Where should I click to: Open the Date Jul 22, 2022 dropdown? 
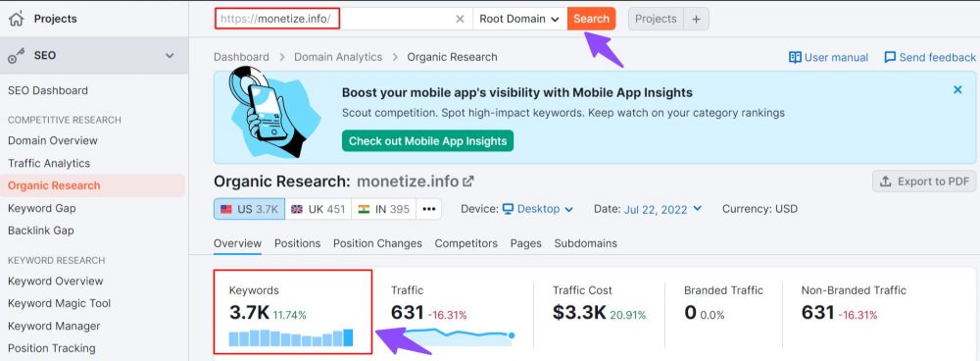pyautogui.click(x=662, y=209)
